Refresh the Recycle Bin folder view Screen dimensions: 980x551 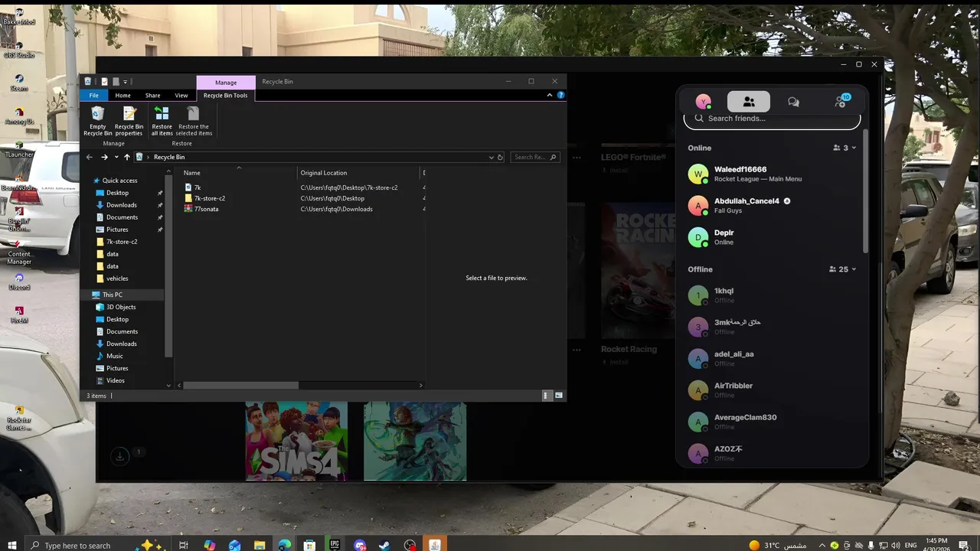(500, 157)
